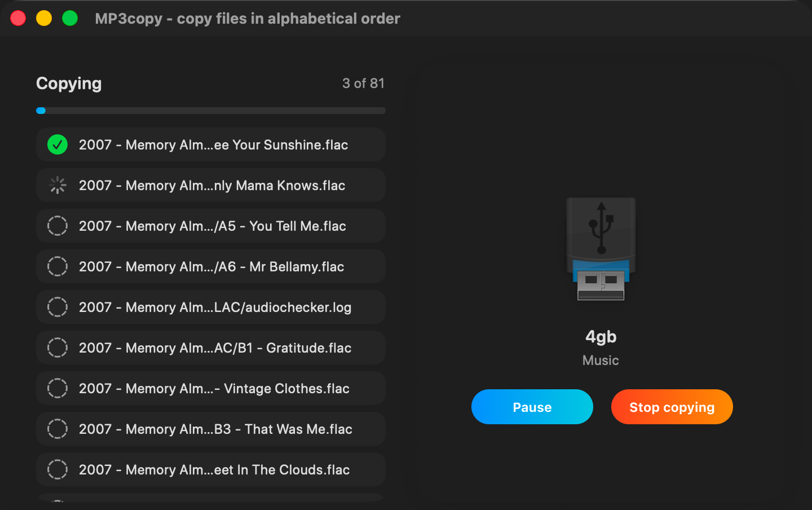Select the Mama Knows.flac file name
Image resolution: width=812 pixels, height=510 pixels.
[212, 186]
